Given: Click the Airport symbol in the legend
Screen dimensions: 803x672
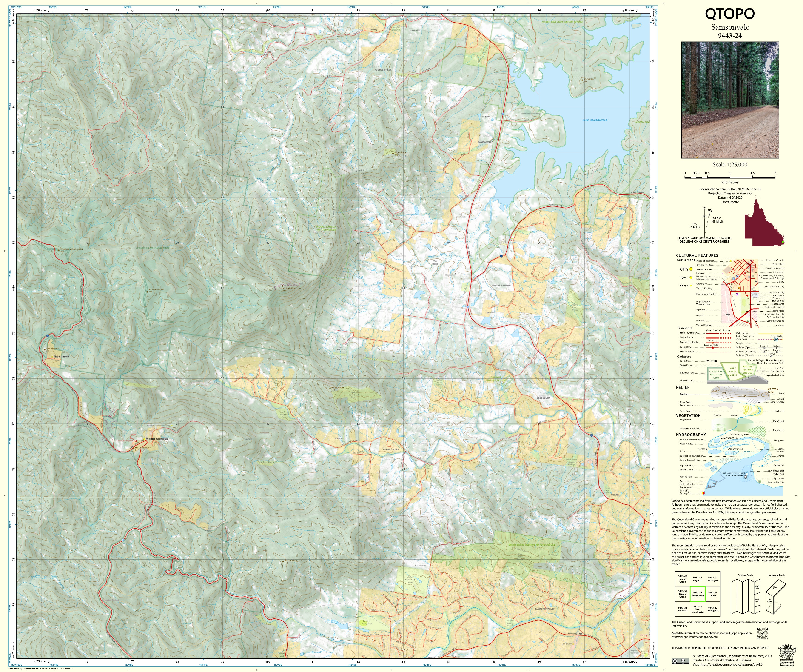Looking at the screenshot, I should [728, 315].
